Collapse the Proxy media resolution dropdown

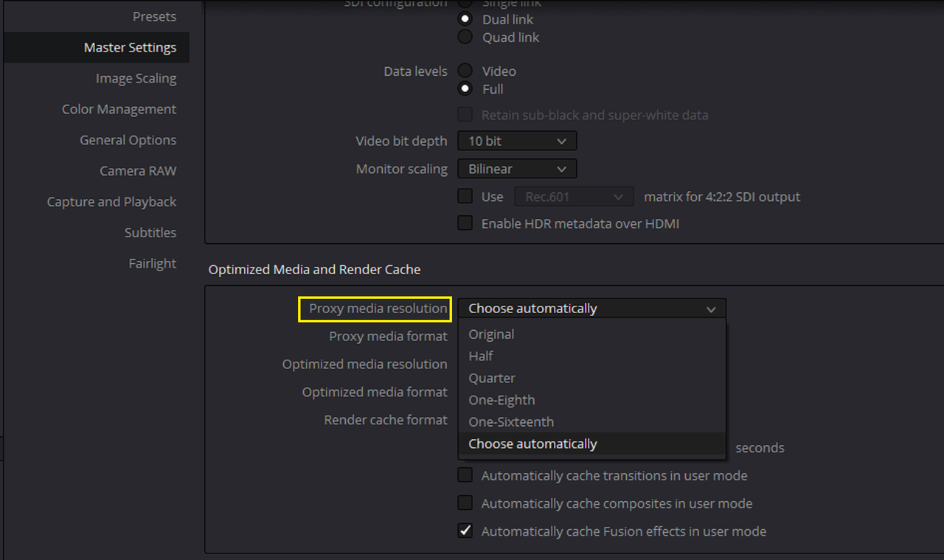tap(591, 308)
